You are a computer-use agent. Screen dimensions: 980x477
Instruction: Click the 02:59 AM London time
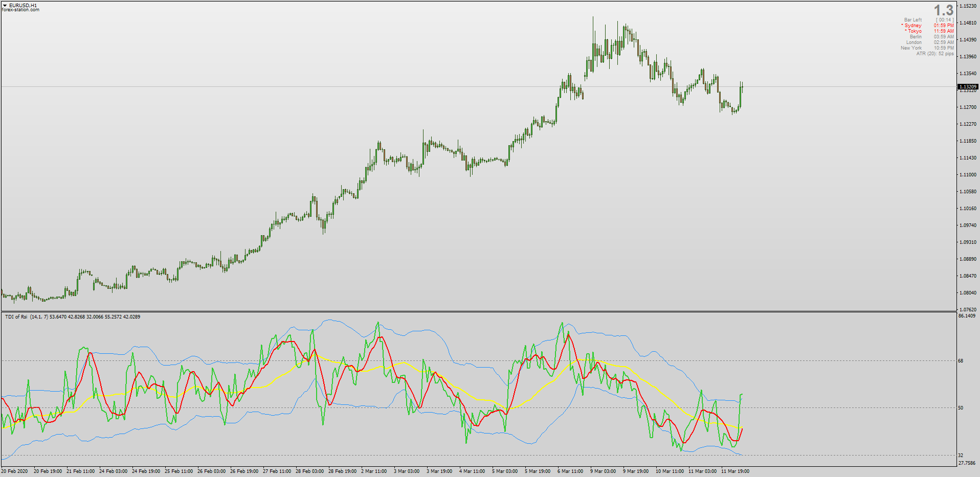[x=944, y=42]
